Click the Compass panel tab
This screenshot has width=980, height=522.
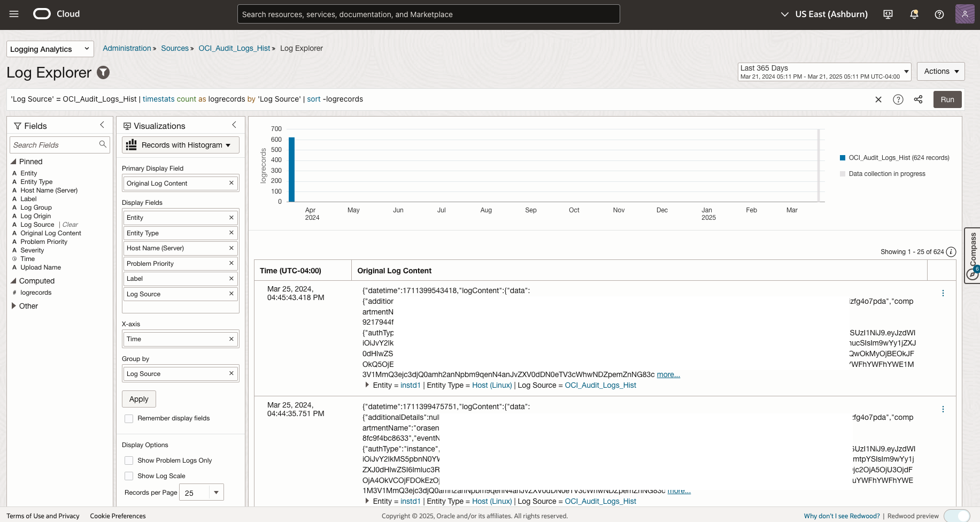(972, 255)
